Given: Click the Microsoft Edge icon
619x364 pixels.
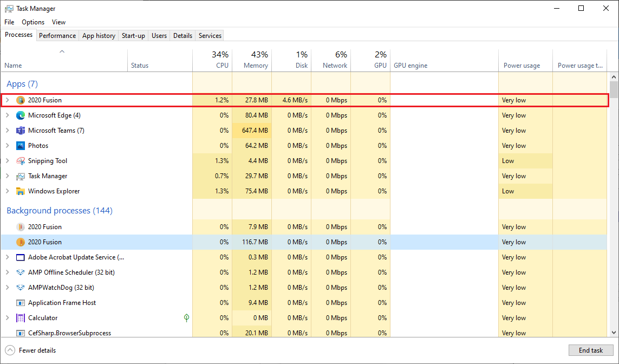Looking at the screenshot, I should tap(21, 115).
